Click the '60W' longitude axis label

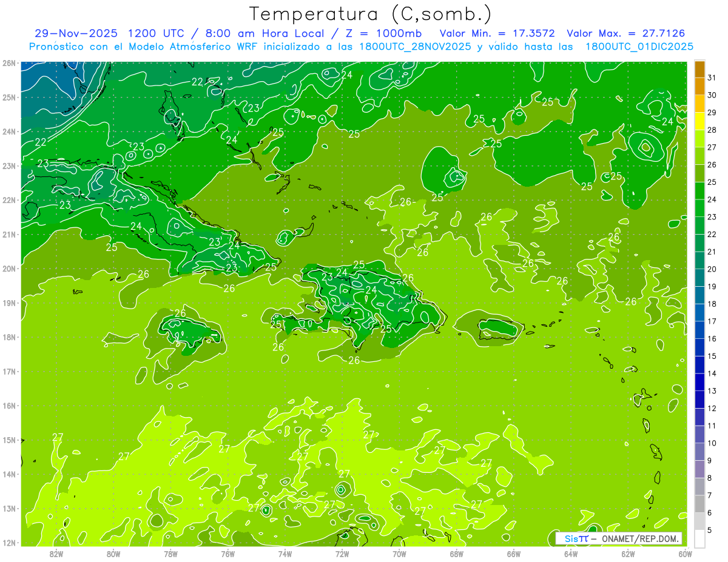pos(685,554)
